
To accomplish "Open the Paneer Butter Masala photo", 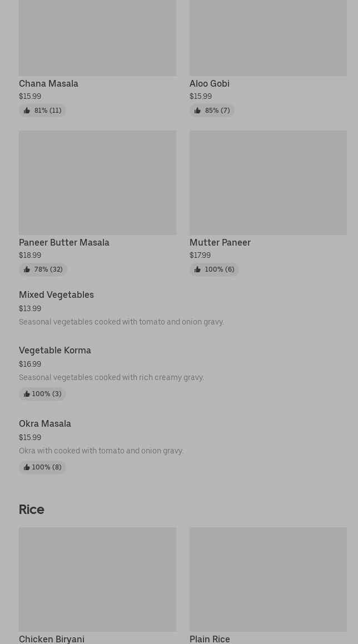I will click(97, 182).
